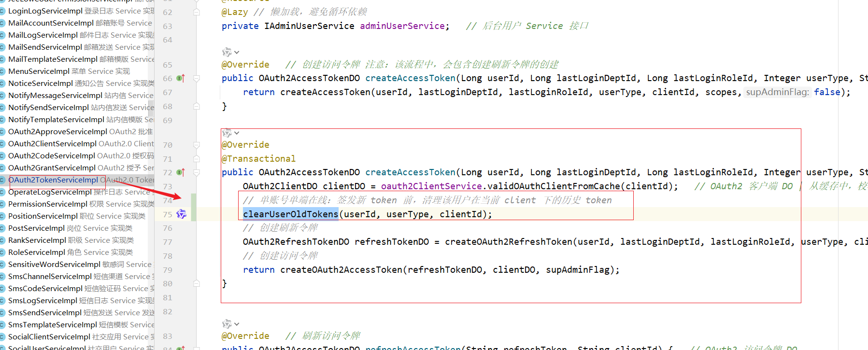Toggle the fold marker at line 70
Viewport: 868px width, 350px height.
pyautogui.click(x=197, y=145)
